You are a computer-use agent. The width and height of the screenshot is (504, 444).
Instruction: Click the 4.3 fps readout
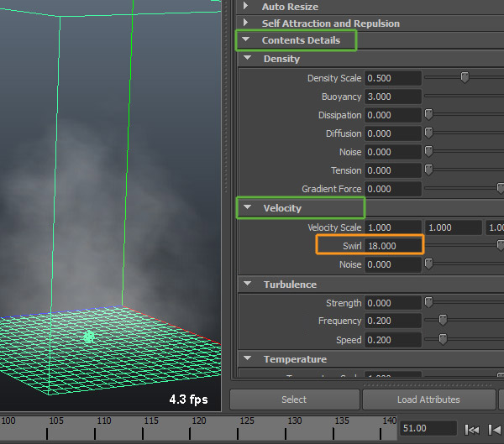click(188, 400)
